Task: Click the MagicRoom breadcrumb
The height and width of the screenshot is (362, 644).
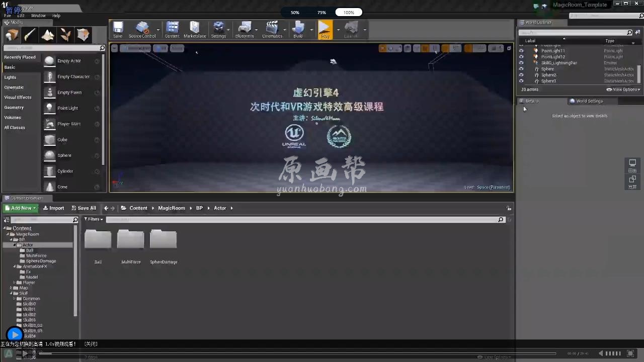Action: (x=172, y=208)
